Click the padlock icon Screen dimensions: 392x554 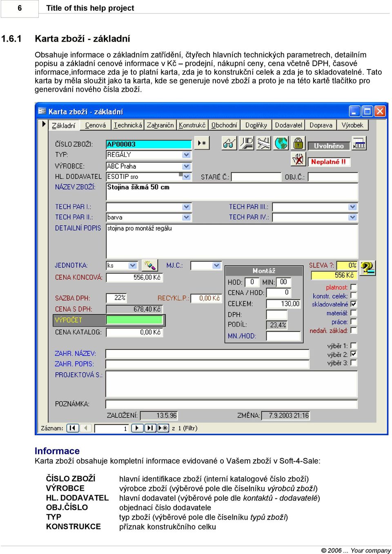298,143
